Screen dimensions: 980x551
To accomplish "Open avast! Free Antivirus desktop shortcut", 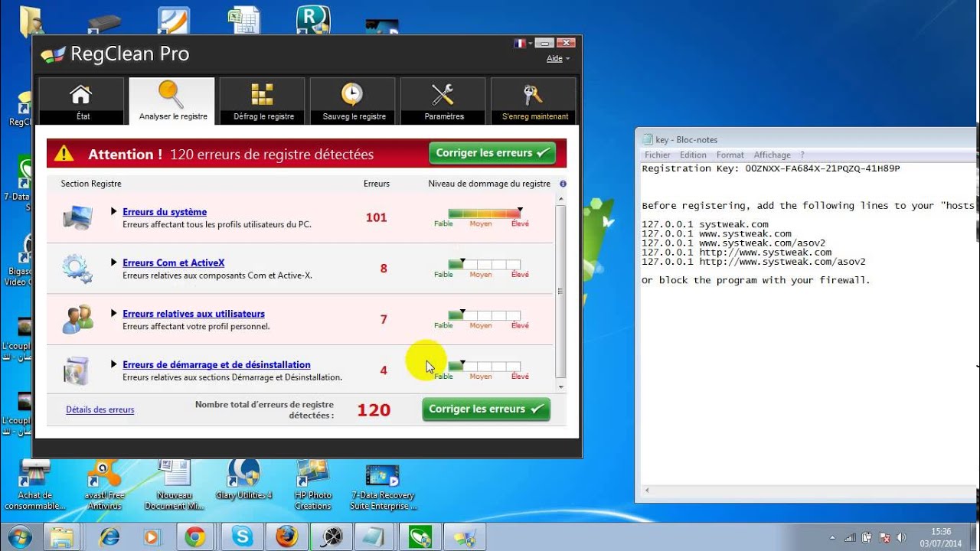I will [x=104, y=484].
